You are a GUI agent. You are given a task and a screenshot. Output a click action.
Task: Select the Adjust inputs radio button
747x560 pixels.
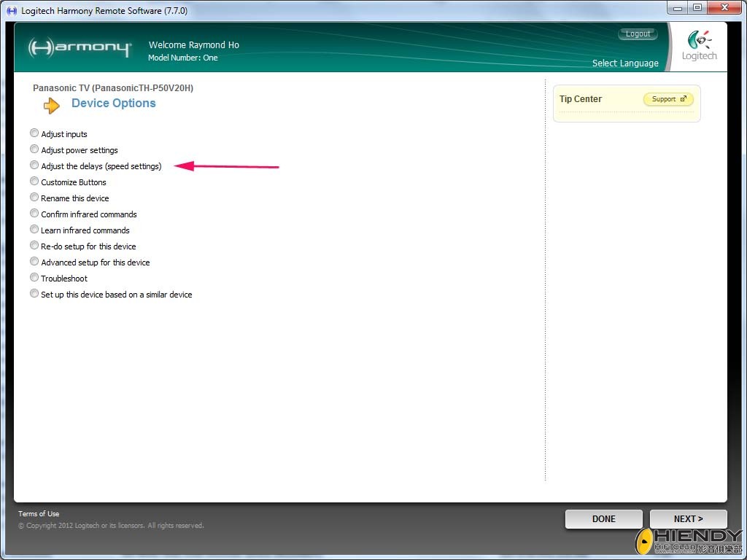(x=34, y=133)
